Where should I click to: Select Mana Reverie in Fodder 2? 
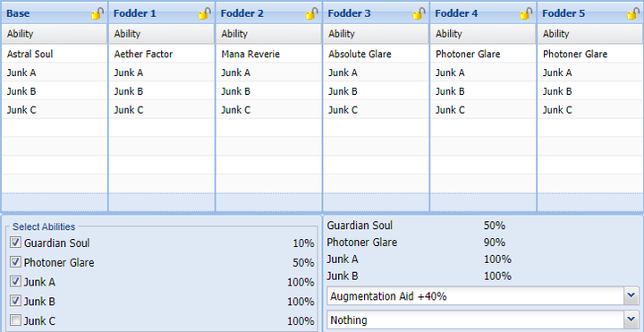268,54
